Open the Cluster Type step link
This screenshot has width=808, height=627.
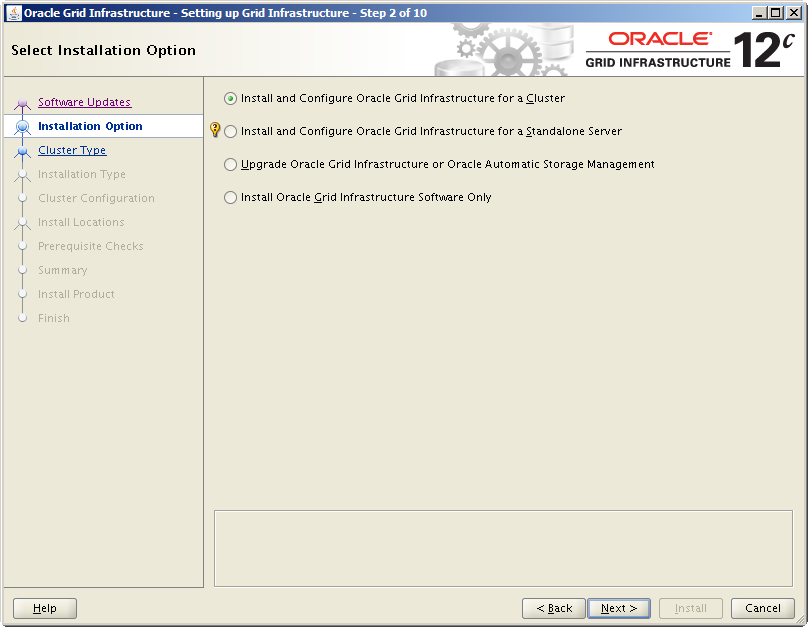[72, 150]
